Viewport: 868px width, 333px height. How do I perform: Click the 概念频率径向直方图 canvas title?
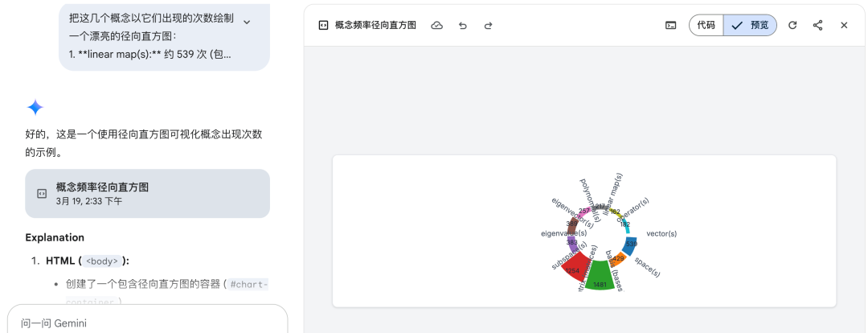tap(375, 26)
